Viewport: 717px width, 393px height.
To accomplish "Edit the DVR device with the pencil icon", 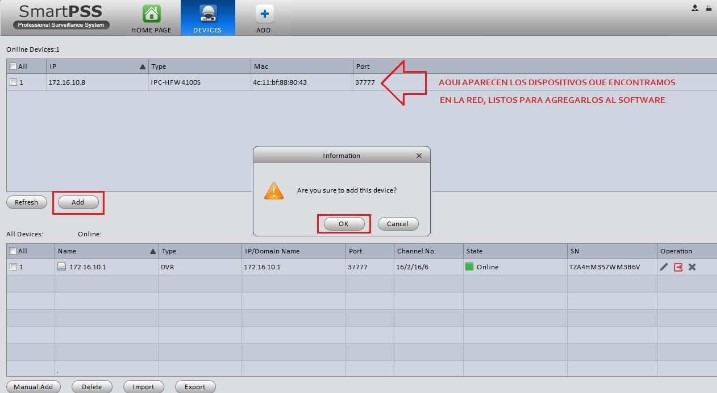I will click(x=663, y=267).
